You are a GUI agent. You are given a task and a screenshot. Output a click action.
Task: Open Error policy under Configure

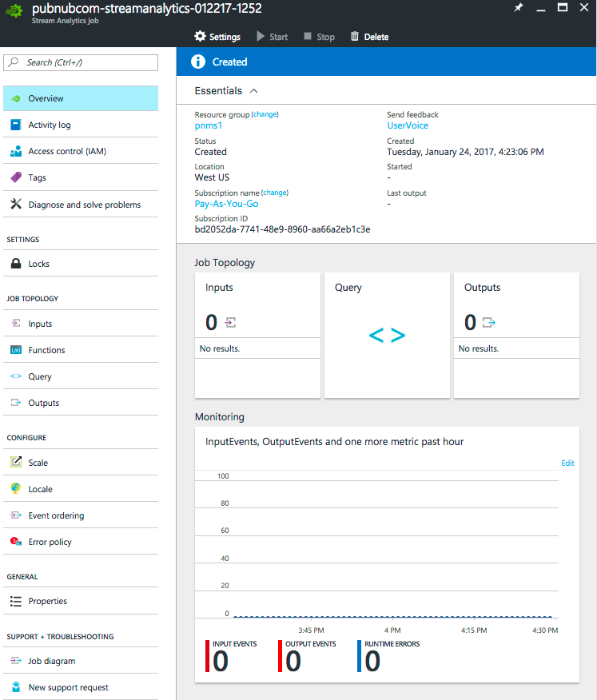[81, 542]
